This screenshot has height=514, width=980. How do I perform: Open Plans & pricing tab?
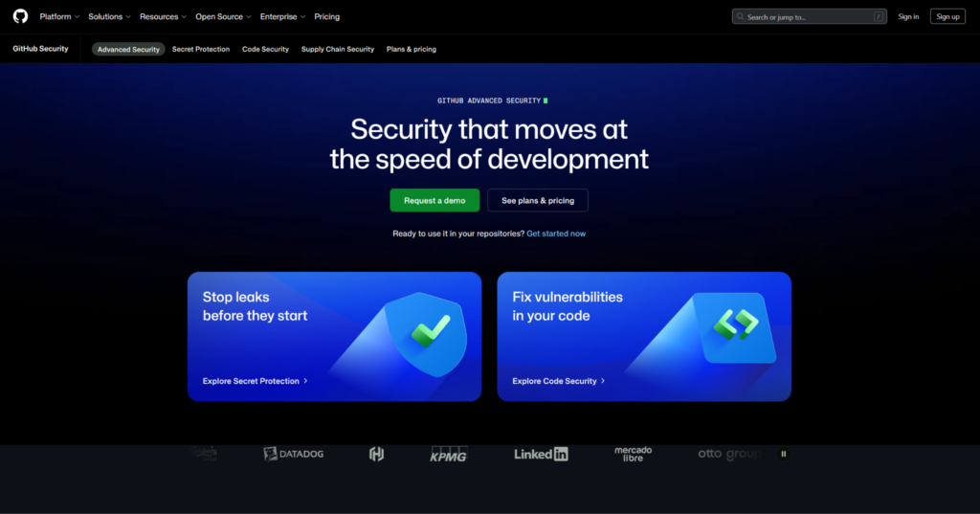click(x=412, y=50)
